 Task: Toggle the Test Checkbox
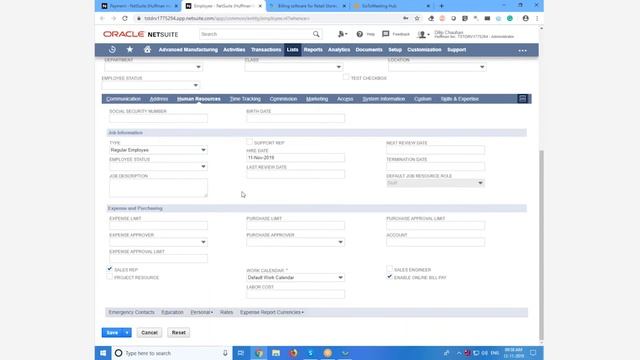click(346, 77)
